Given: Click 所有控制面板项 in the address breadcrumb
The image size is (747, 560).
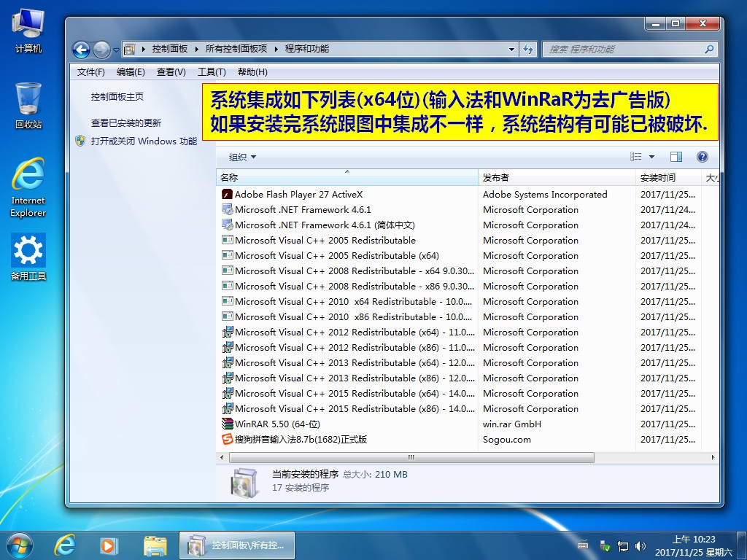Looking at the screenshot, I should [236, 49].
